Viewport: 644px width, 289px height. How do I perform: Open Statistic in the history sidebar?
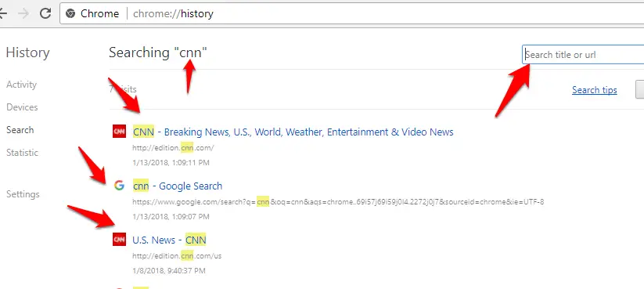[x=22, y=153]
